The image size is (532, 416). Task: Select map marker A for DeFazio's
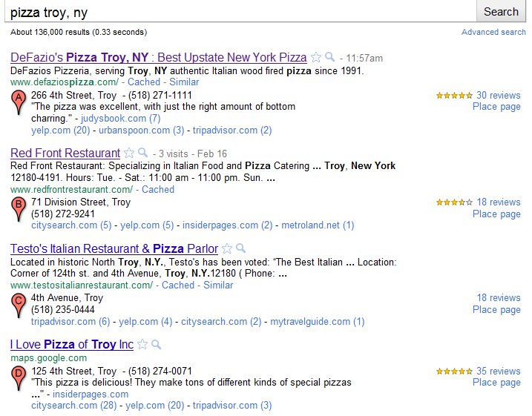tap(19, 102)
